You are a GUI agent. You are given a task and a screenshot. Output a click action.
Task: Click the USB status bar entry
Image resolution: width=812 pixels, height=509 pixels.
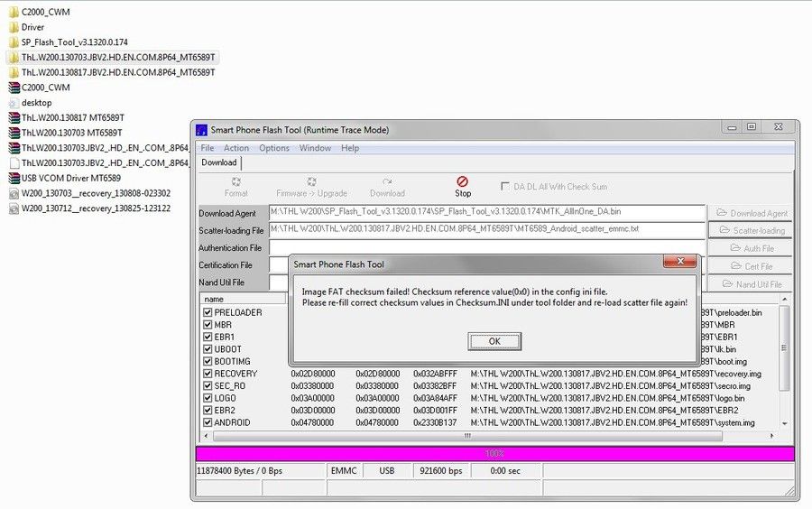387,471
